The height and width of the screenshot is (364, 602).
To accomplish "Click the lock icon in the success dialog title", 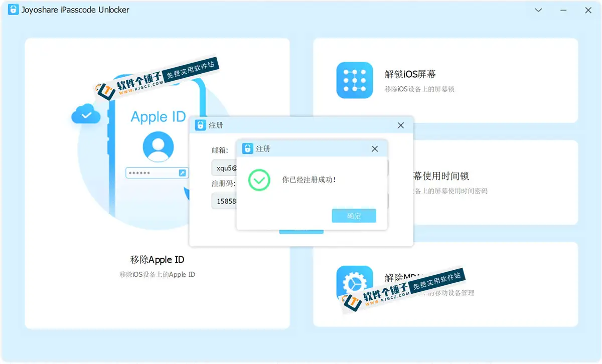I will 247,149.
